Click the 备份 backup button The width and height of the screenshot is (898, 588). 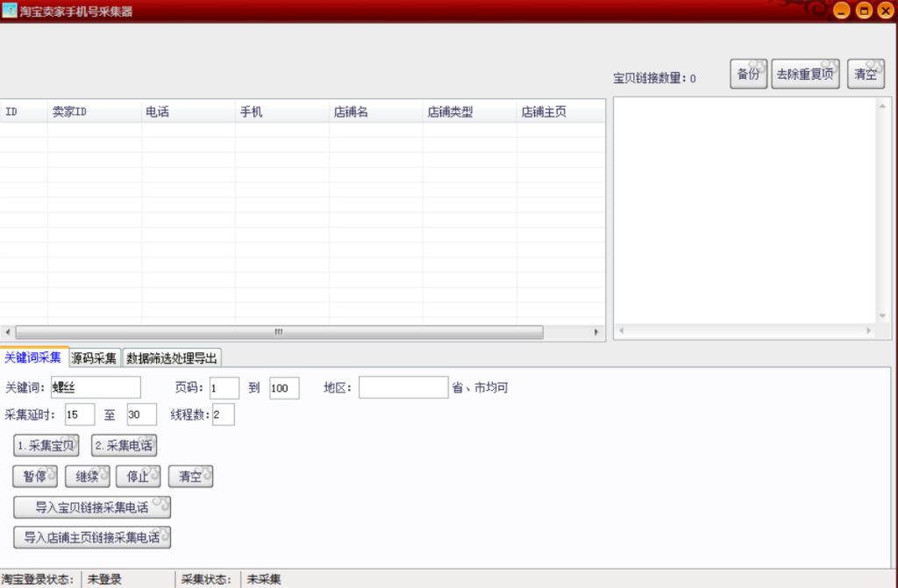pos(748,74)
